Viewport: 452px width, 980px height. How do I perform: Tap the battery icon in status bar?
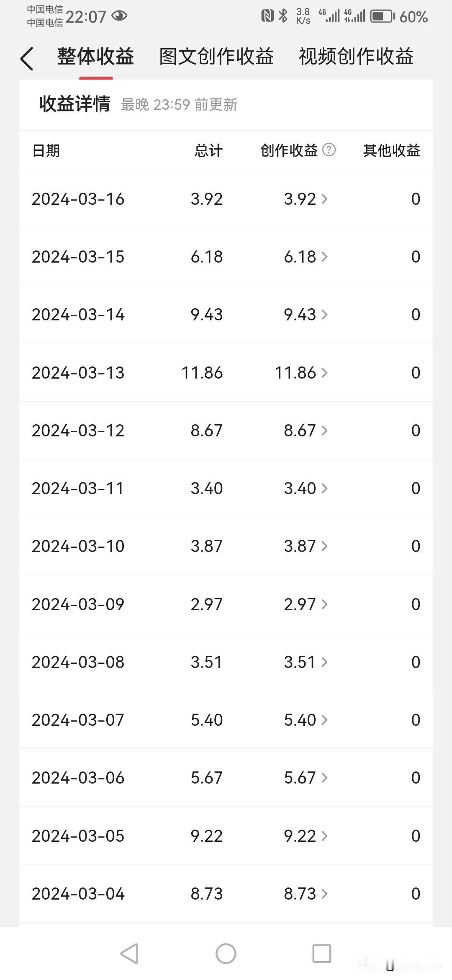383,16
